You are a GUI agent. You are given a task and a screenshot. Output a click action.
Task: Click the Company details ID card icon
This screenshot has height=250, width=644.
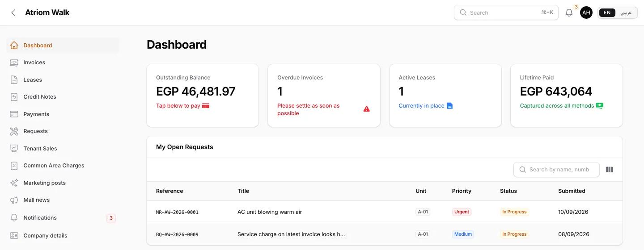click(x=14, y=235)
